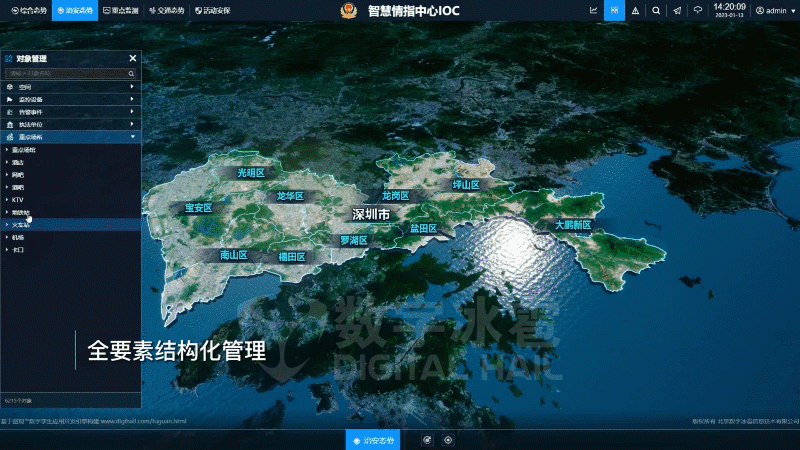This screenshot has width=800, height=450.
Task: Click the flag icon beside 监控设备
Action: pyautogui.click(x=10, y=99)
